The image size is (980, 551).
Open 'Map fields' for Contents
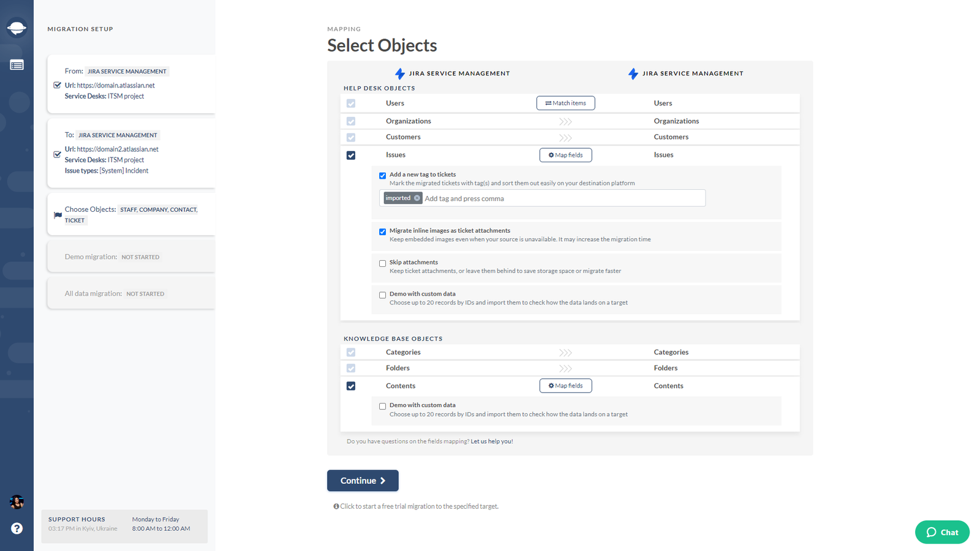(x=565, y=386)
